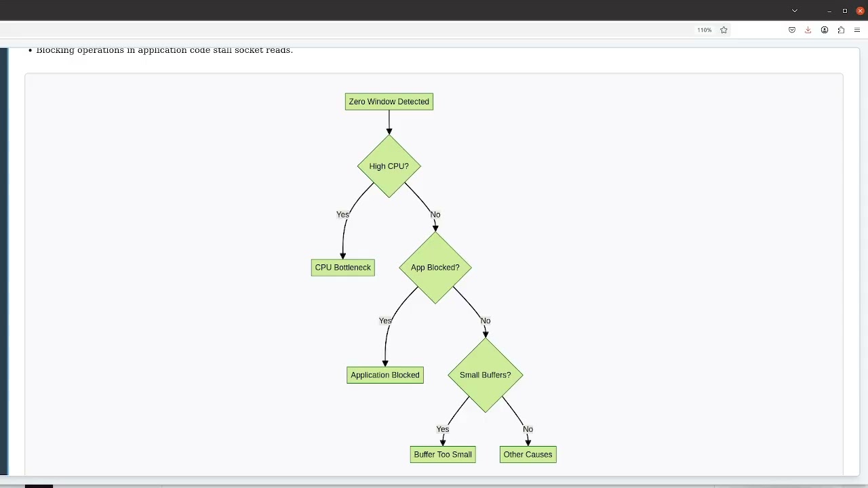Image resolution: width=868 pixels, height=488 pixels.
Task: Select the Small Buffers? decision diamond
Action: 486,375
